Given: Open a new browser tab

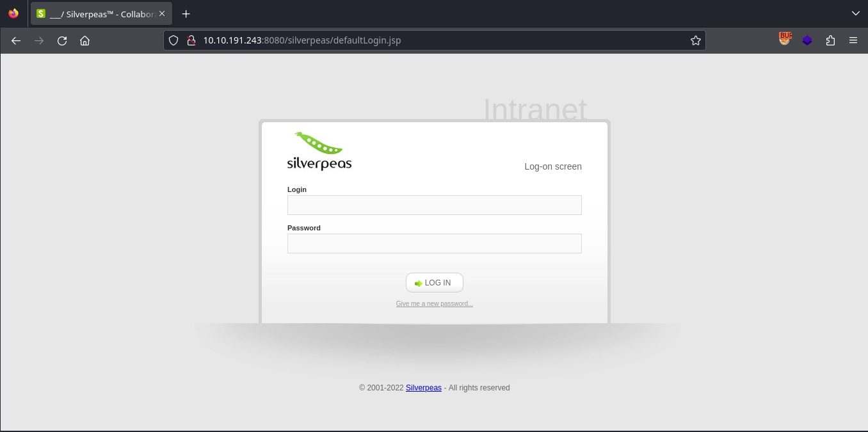Looking at the screenshot, I should pyautogui.click(x=186, y=13).
